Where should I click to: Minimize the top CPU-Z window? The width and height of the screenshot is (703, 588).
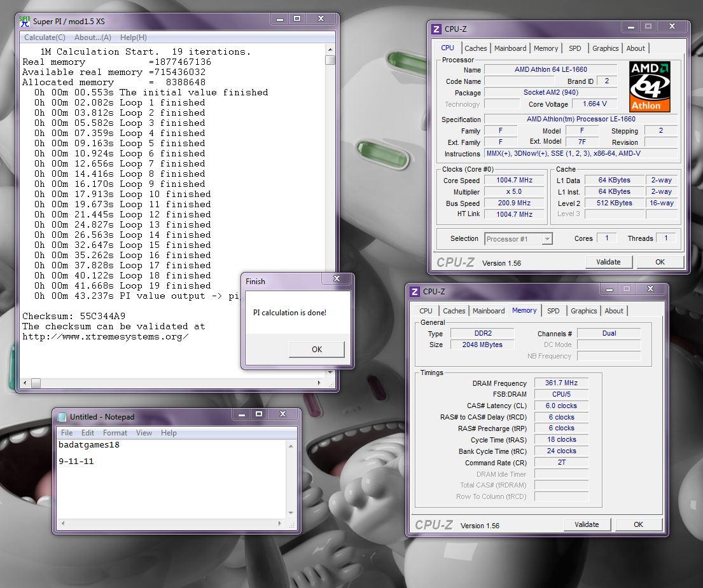click(x=631, y=27)
